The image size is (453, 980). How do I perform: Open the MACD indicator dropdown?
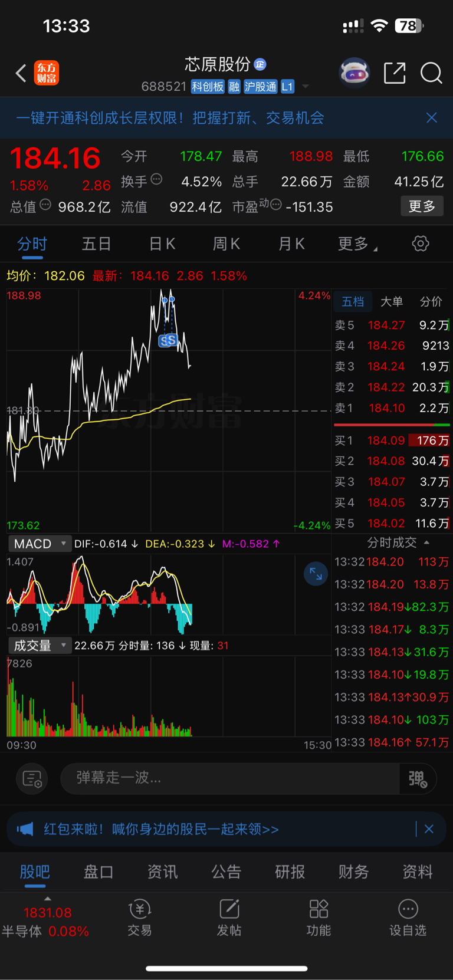coord(40,544)
